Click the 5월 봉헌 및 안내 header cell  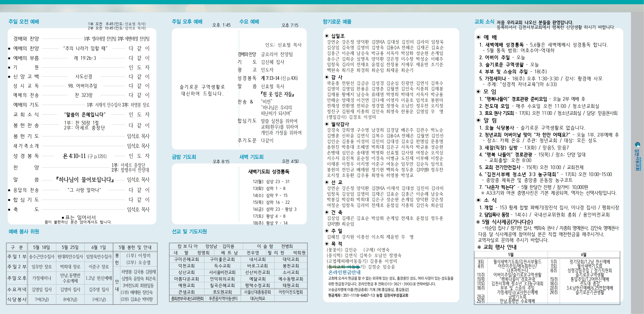pos(135,247)
